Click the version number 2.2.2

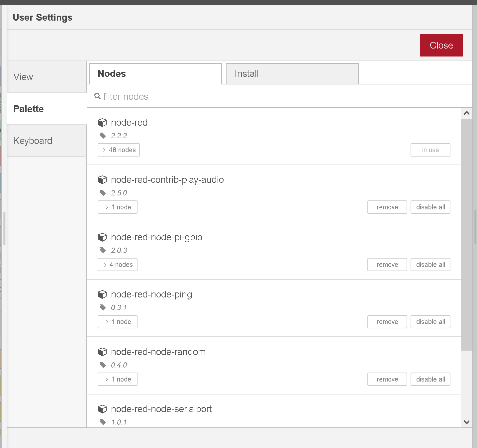(119, 136)
